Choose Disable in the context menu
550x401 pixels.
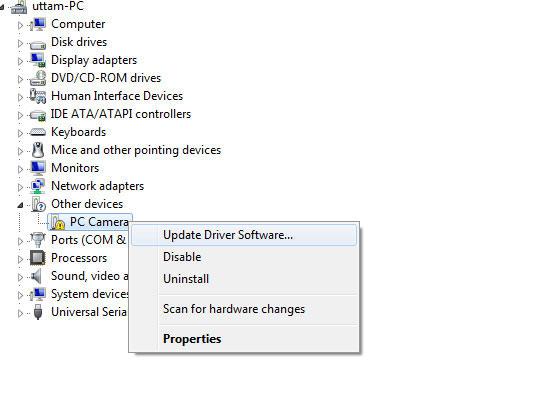point(244,257)
